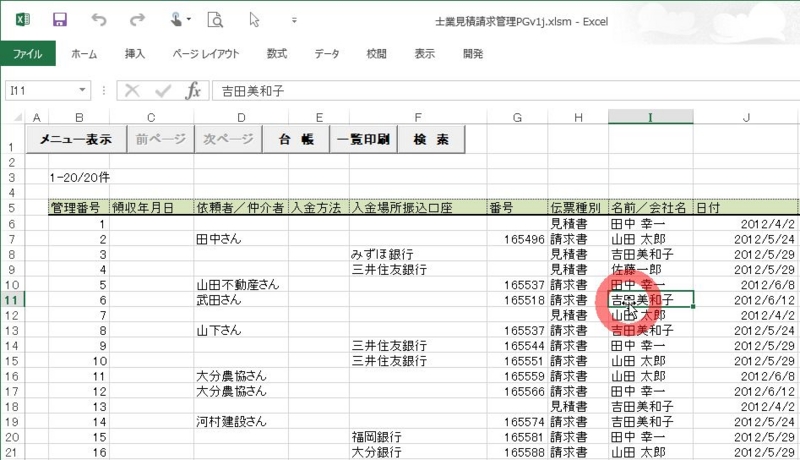Expand the Name Box dropdown arrow
The width and height of the screenshot is (800, 460).
pos(82,90)
